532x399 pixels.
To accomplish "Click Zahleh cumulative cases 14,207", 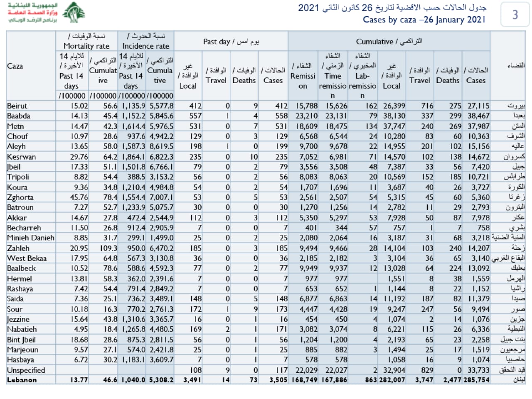I will [478, 248].
